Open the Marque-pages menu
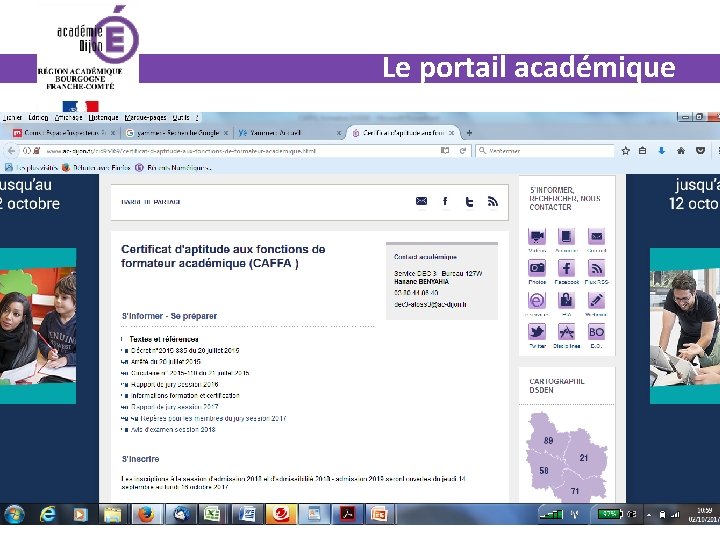720x540 pixels. [146, 118]
